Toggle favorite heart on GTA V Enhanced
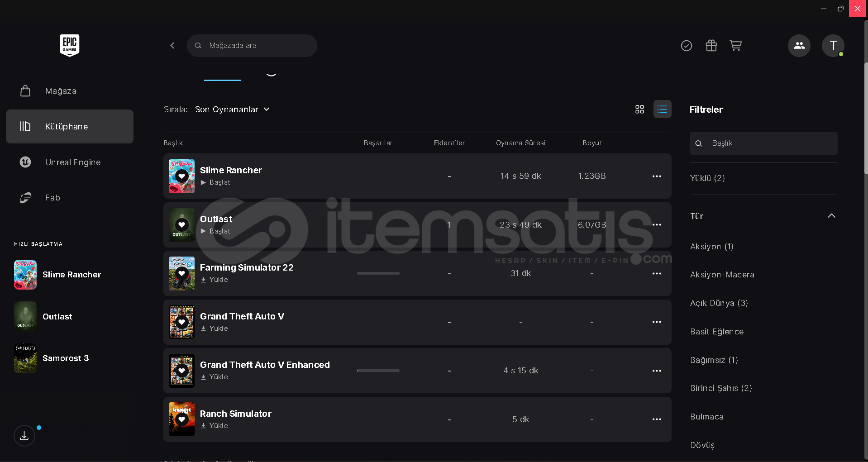This screenshot has width=868, height=462. (182, 371)
